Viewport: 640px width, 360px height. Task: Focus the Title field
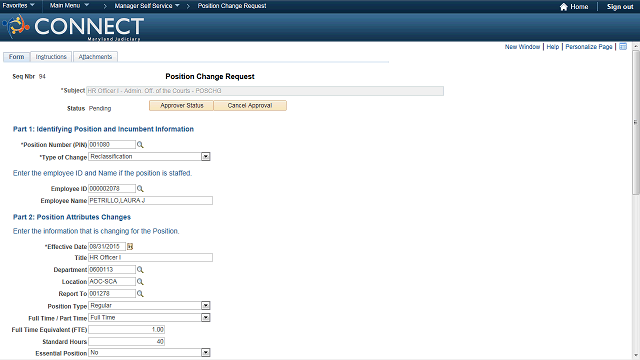click(150, 258)
